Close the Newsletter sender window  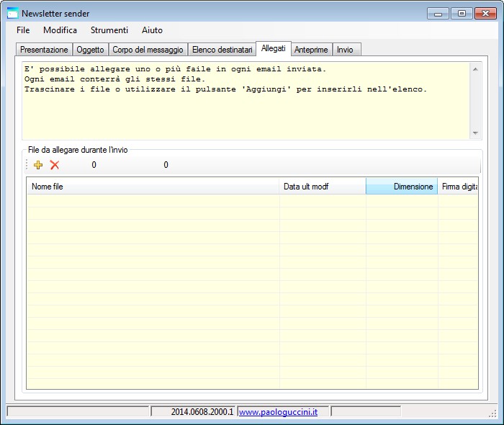pos(485,14)
